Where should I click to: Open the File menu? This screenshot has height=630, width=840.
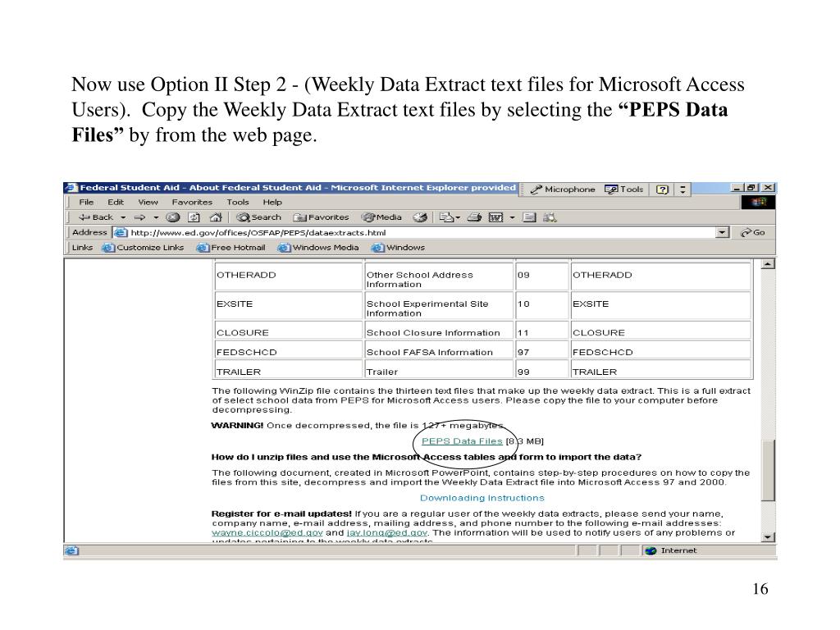point(86,203)
